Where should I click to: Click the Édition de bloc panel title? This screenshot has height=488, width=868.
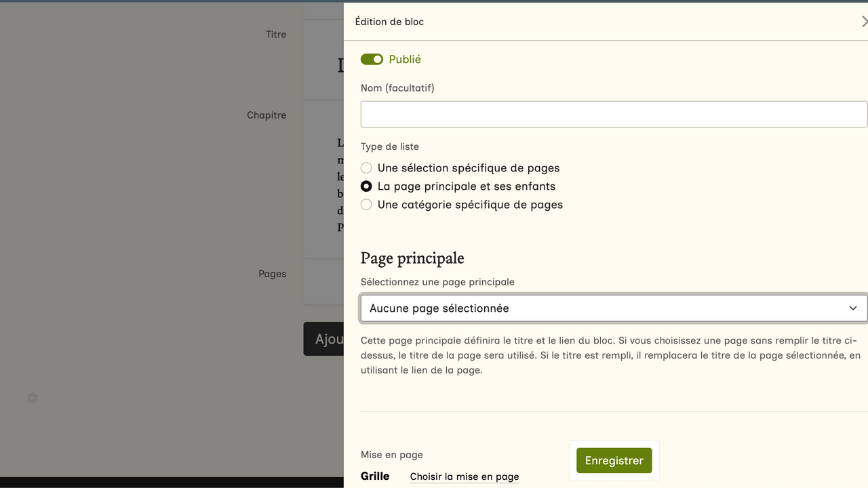[x=389, y=22]
